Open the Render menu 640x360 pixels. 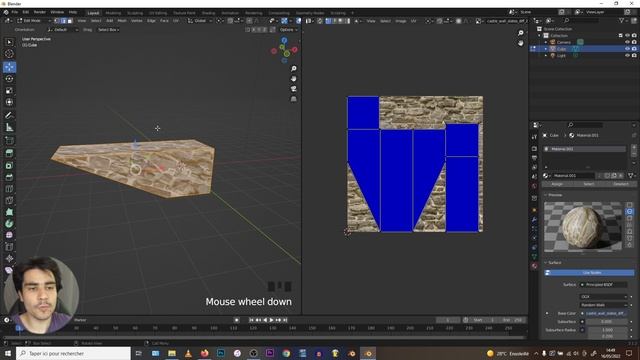coord(40,12)
